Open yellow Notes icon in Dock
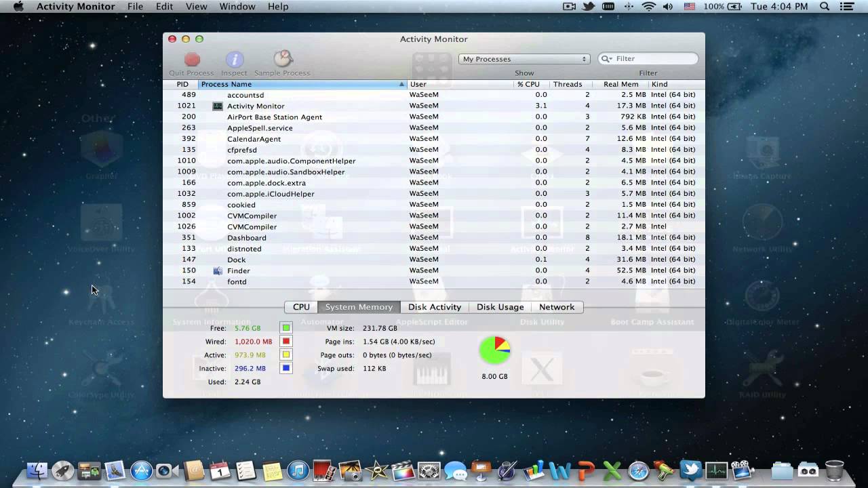 (x=272, y=470)
